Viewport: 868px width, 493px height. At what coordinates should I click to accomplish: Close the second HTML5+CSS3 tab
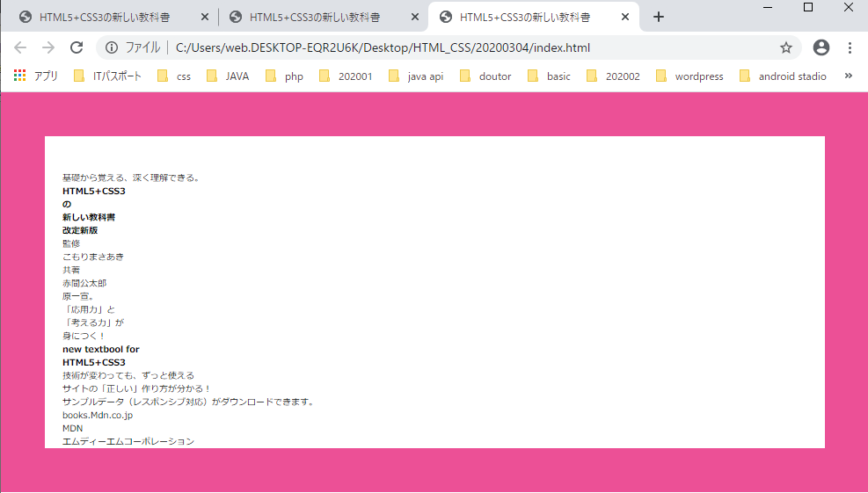pyautogui.click(x=414, y=18)
